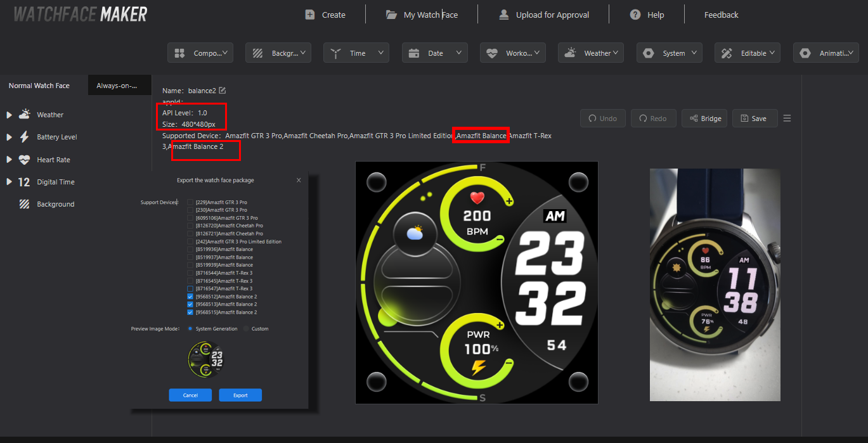The image size is (868, 443).
Task: Click the Upload for Approval icon
Action: point(504,15)
